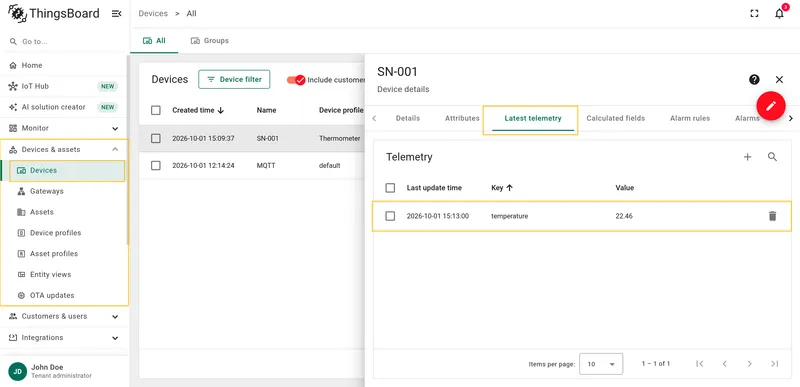Switch to the Attributes tab

[x=462, y=118]
